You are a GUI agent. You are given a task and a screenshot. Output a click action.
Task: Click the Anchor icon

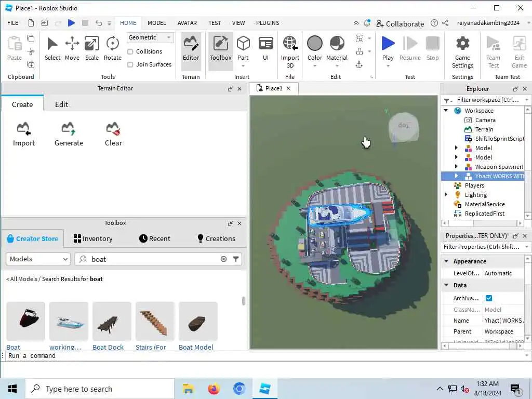click(360, 64)
